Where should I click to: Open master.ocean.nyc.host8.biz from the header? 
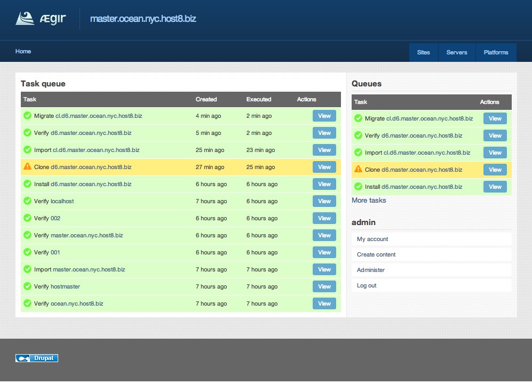[142, 18]
